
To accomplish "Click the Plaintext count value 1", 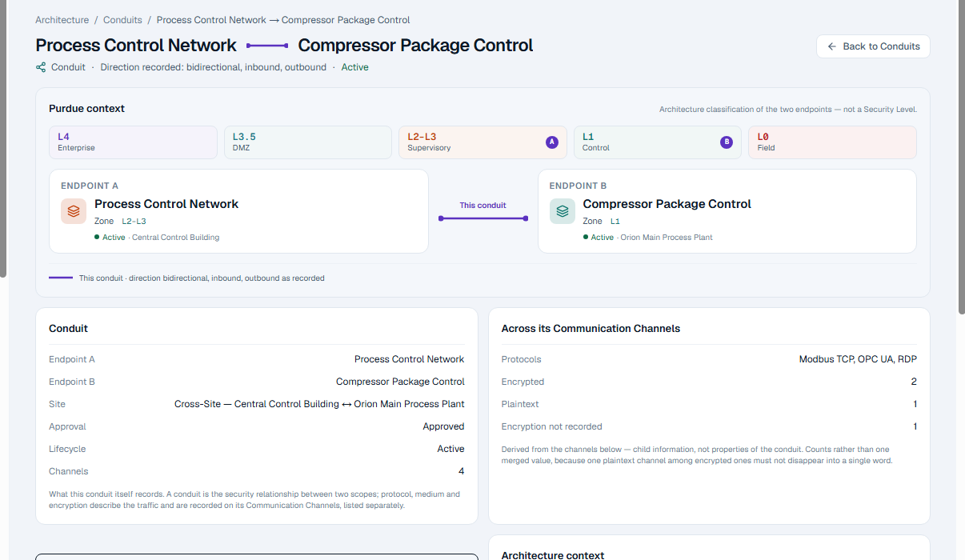I will pyautogui.click(x=915, y=404).
